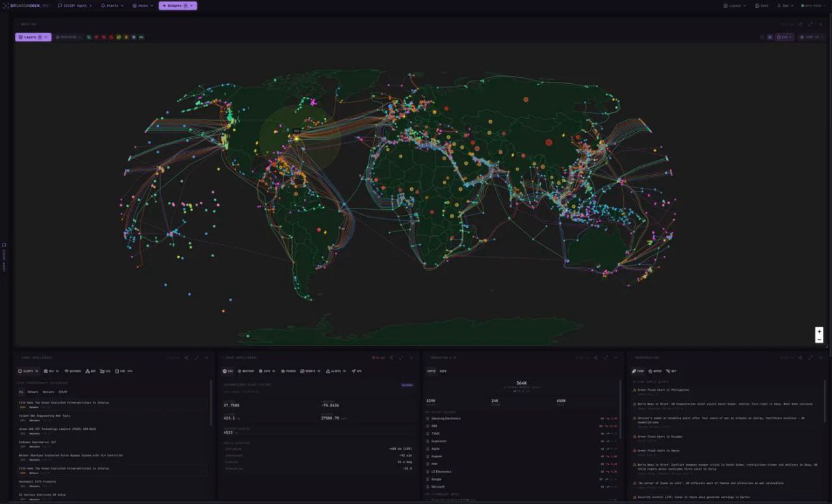
Task: Toggle the yellow diamond layer icon
Action: [126, 37]
